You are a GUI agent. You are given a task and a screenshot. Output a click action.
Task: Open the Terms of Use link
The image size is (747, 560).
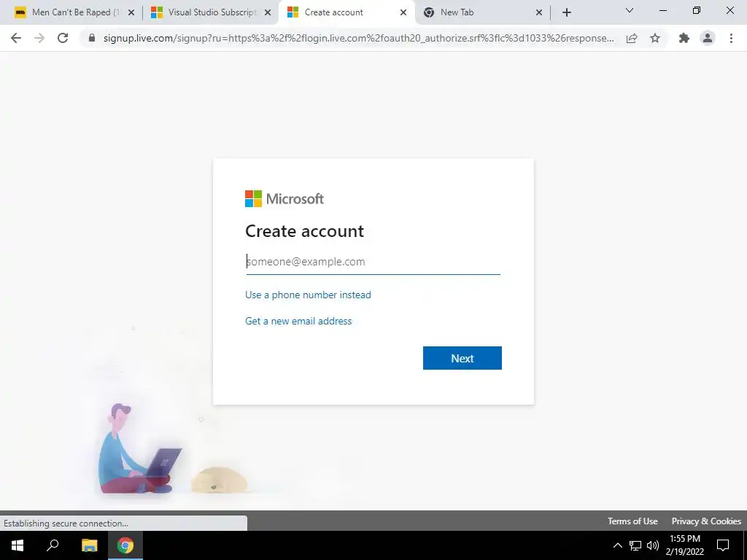(632, 521)
